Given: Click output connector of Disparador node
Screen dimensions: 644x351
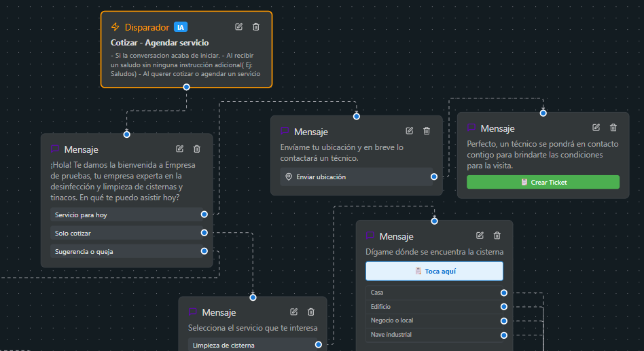Looking at the screenshot, I should (186, 87).
